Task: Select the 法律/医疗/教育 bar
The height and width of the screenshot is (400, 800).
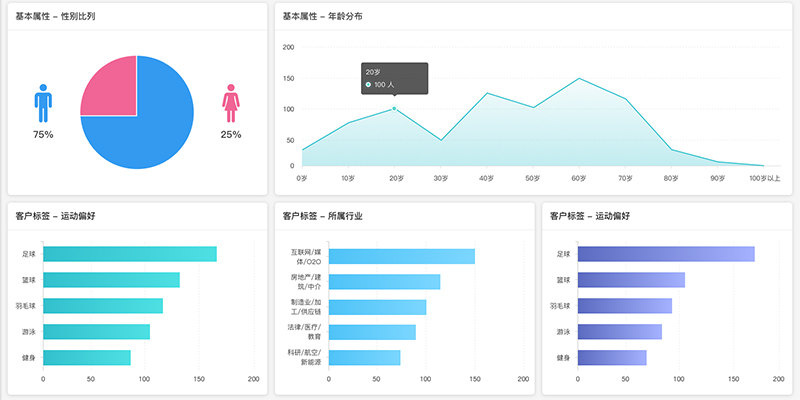Action: (x=371, y=331)
